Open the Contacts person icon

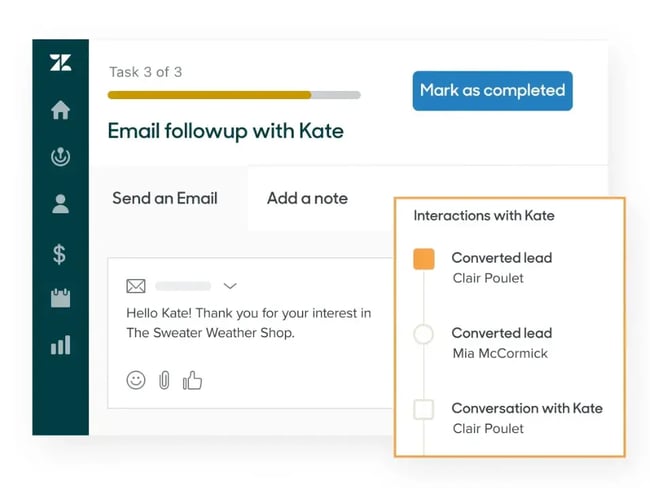pyautogui.click(x=61, y=204)
